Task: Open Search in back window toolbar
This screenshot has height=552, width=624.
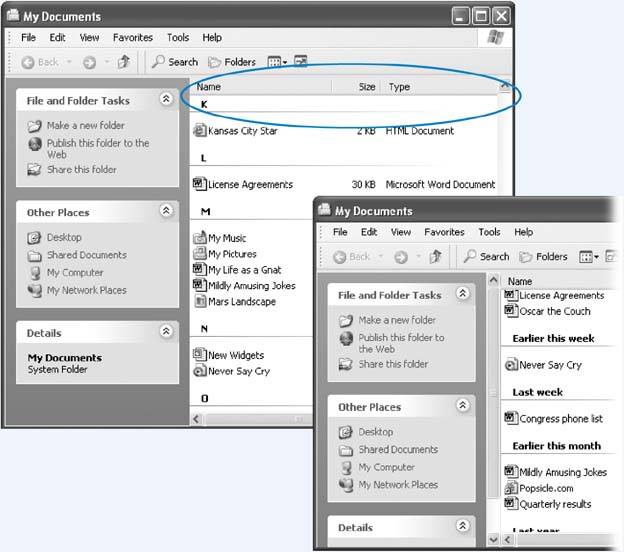Action: coord(175,62)
